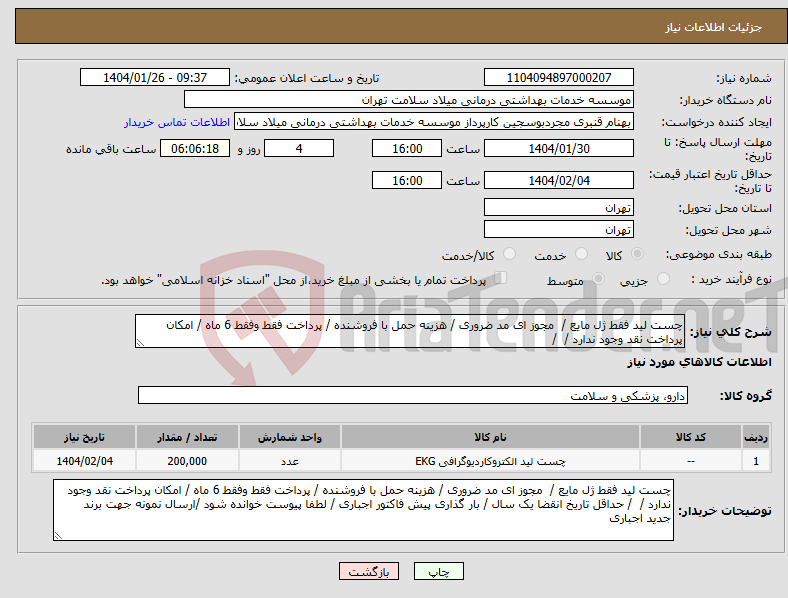Toggle the Islamic treasury payment checkbox

coord(501,277)
